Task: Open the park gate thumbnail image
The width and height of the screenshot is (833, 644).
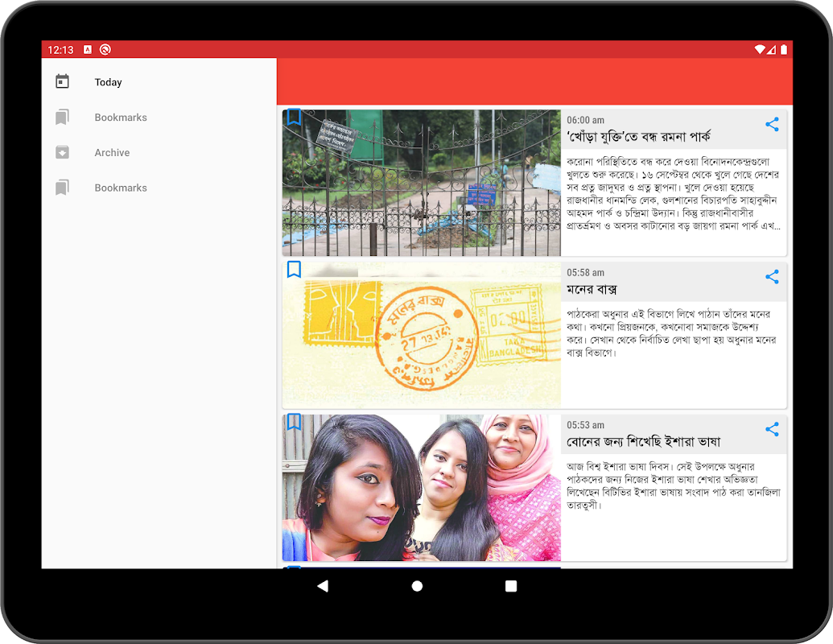Action: point(421,183)
